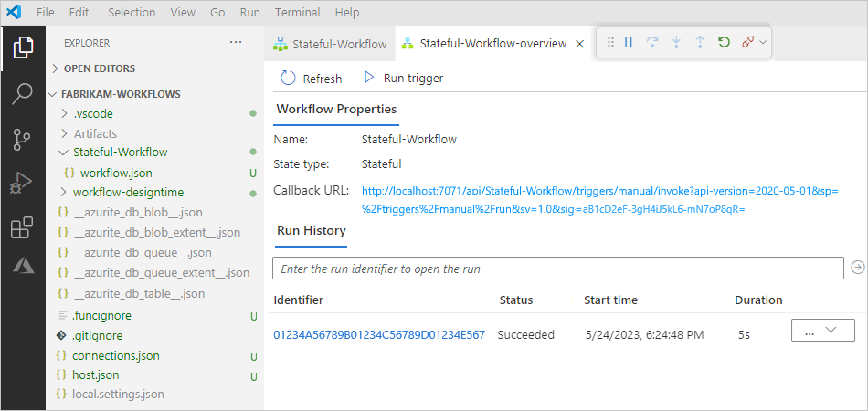
Task: Open the Terminal menu
Action: [x=297, y=12]
